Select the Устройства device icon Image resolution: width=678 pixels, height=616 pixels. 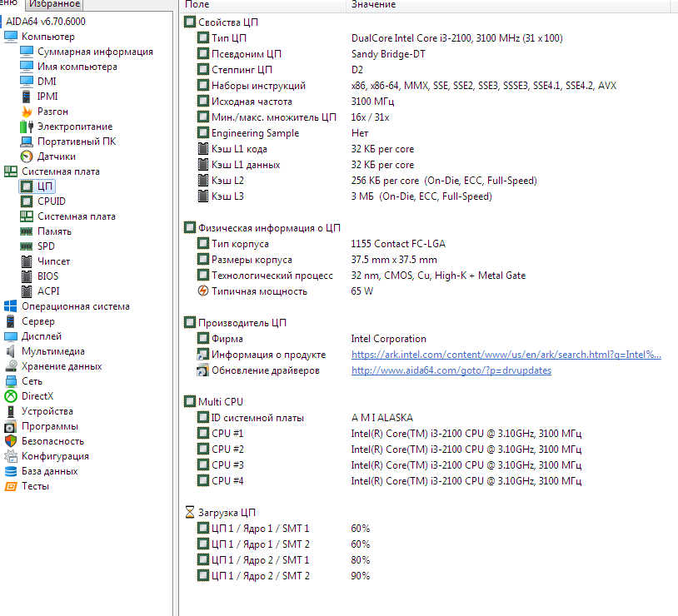[x=10, y=411]
